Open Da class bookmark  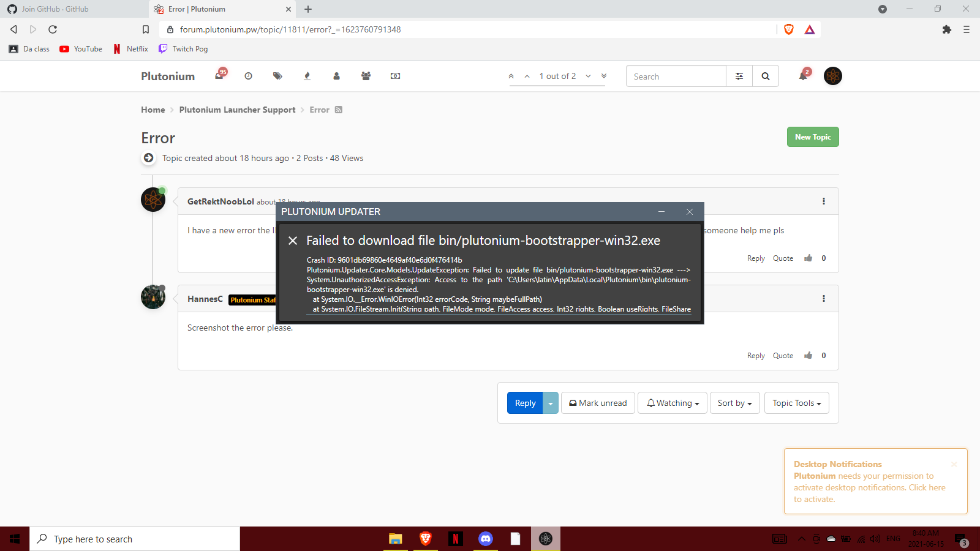29,49
